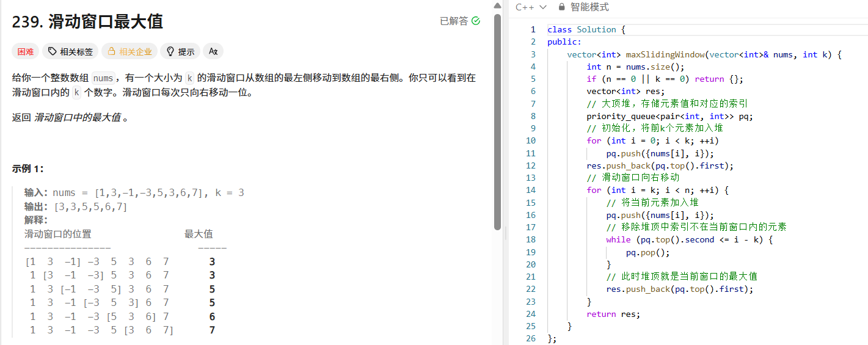Click the if (n == 0 || k == 0) line

(665, 79)
